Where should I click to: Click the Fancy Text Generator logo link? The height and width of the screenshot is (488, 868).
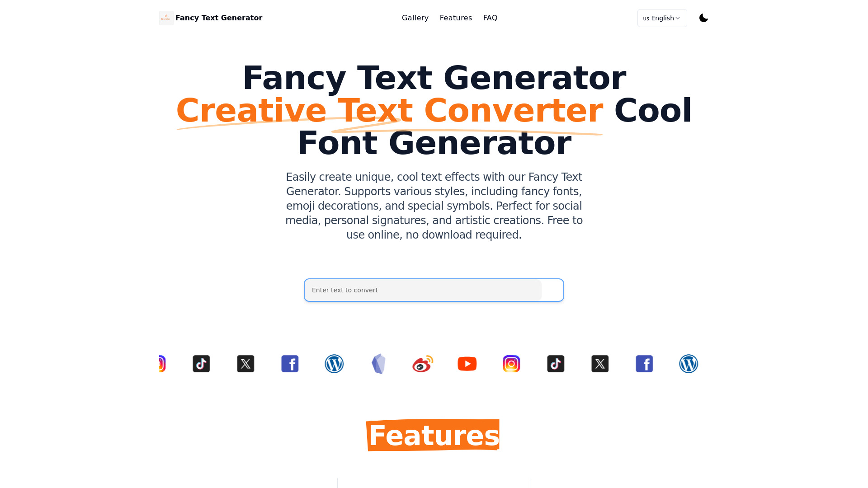pyautogui.click(x=210, y=18)
